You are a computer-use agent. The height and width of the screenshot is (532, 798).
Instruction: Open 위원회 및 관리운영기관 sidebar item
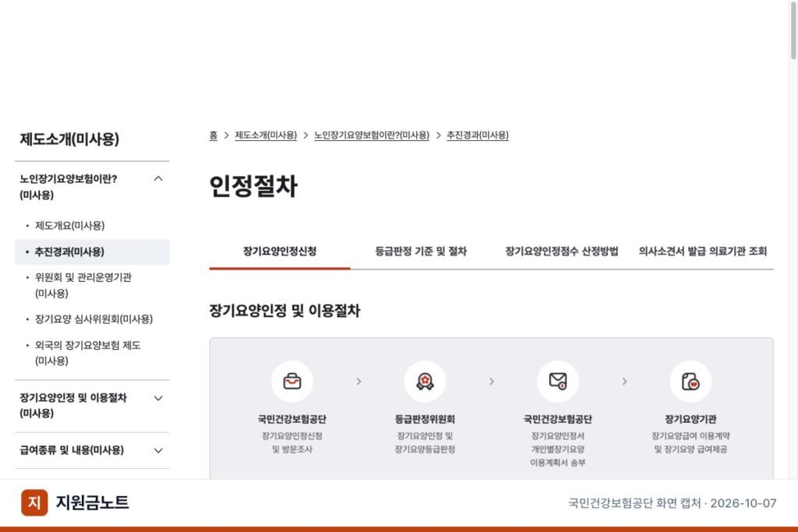[83, 285]
